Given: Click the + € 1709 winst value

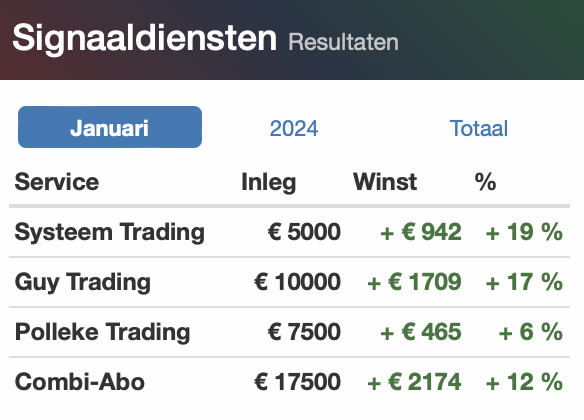Looking at the screenshot, I should point(414,282).
